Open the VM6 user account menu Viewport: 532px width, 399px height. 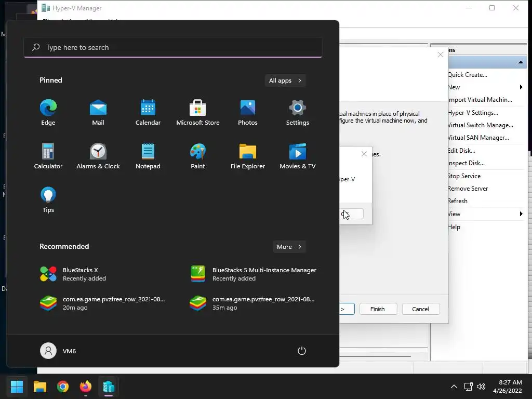click(58, 351)
